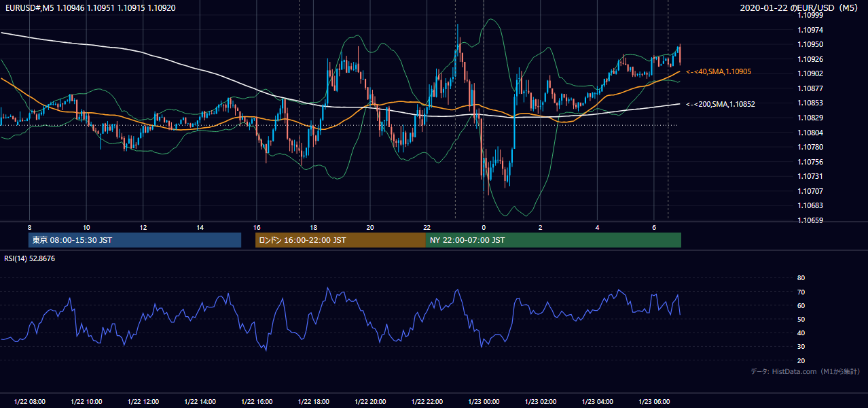Click the RSI scale value 30
This screenshot has height=408, width=868.
[x=801, y=347]
